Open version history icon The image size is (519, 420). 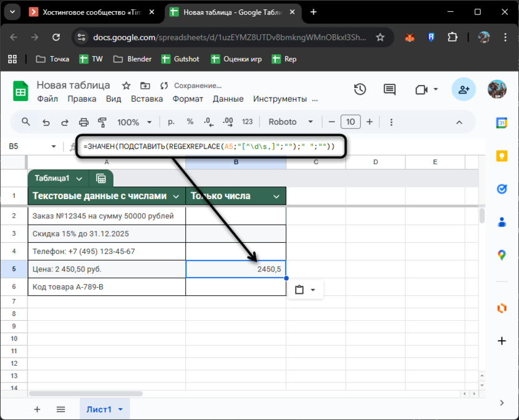(x=360, y=89)
